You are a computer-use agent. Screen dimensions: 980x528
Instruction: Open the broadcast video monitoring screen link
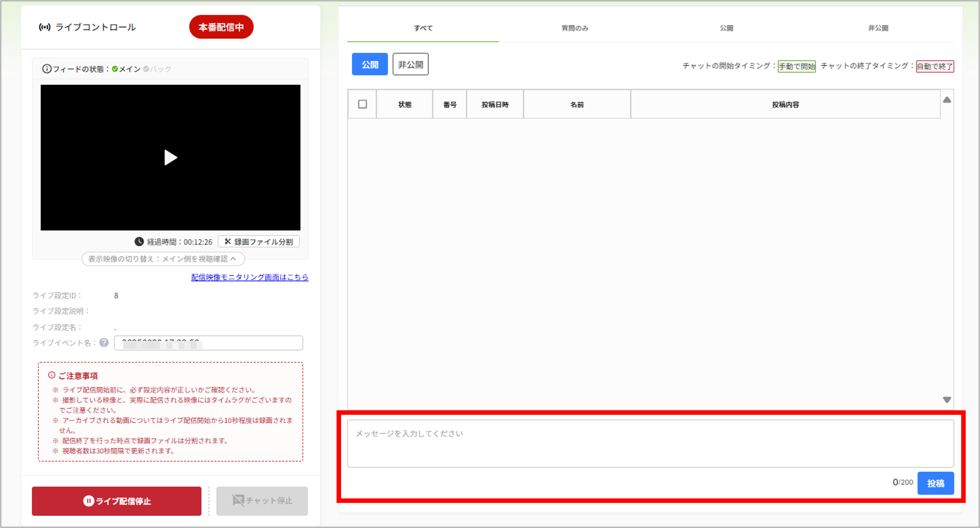tap(249, 277)
